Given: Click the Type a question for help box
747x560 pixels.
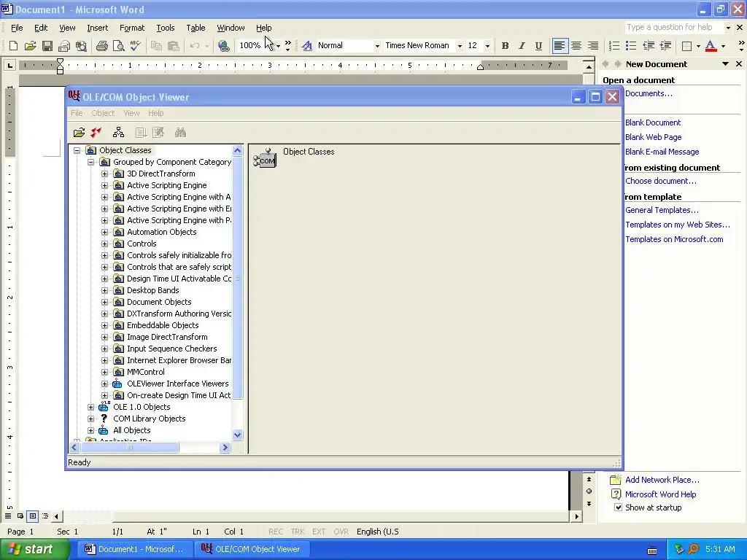Looking at the screenshot, I should (673, 27).
